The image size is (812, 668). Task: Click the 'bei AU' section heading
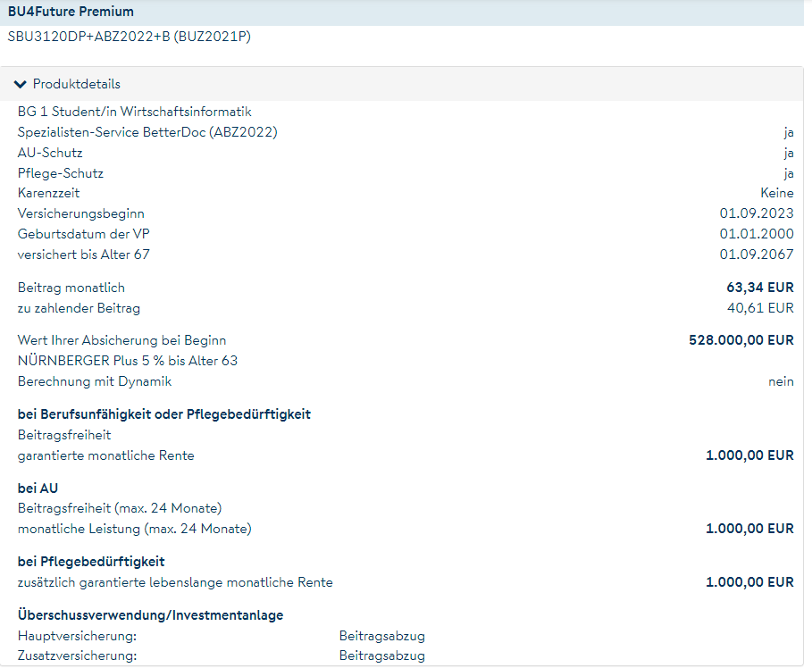tap(38, 488)
